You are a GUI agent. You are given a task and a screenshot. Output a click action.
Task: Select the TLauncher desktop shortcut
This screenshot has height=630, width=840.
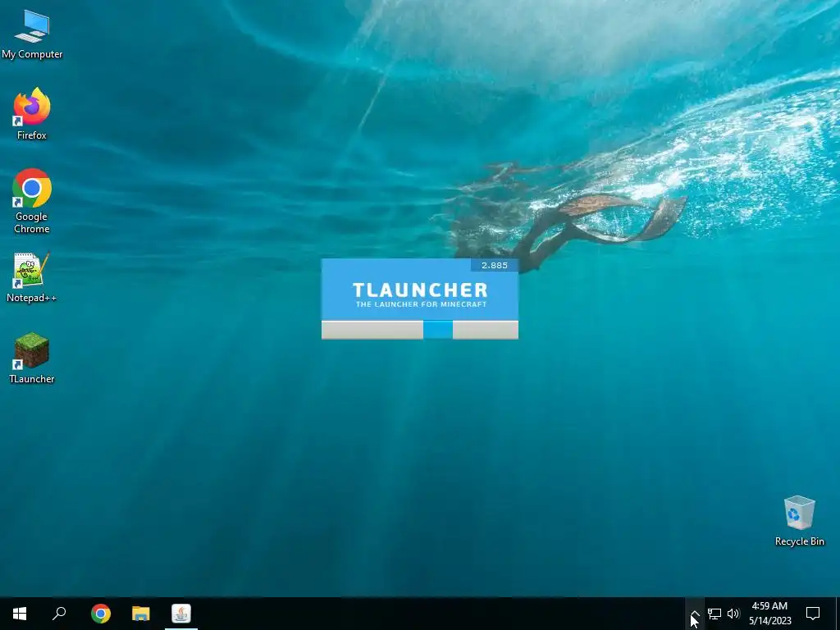(32, 358)
